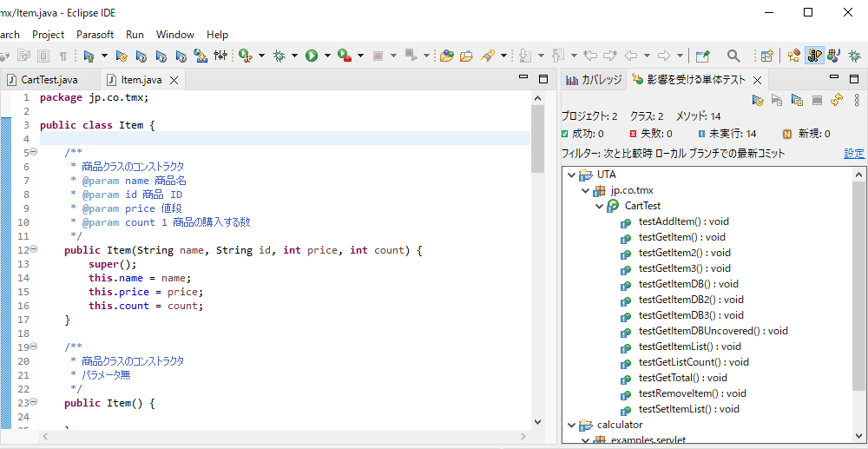Toggle the 未実行 not-run filter
This screenshot has height=449, width=868.
[x=727, y=134]
